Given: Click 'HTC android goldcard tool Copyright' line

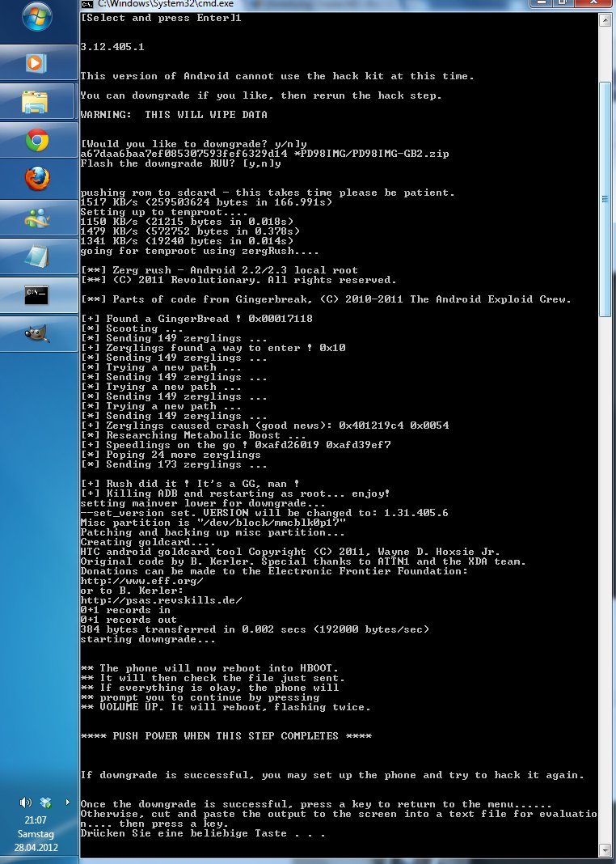Looking at the screenshot, I should click(x=290, y=552).
